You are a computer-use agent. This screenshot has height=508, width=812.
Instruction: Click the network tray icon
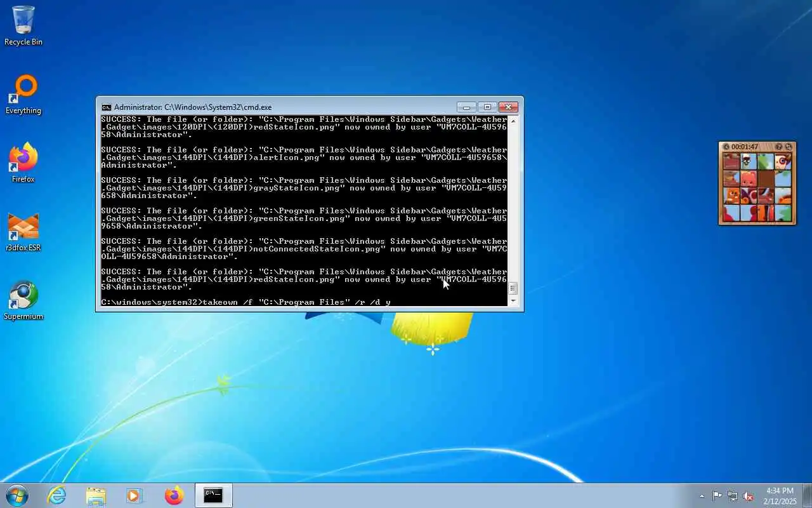733,496
